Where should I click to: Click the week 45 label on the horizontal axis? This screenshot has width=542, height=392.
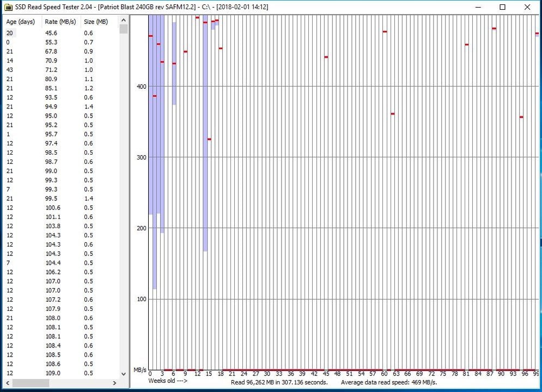coord(326,373)
